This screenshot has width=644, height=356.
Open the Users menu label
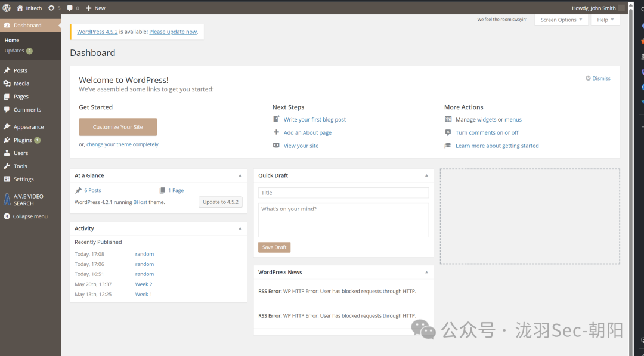point(21,153)
